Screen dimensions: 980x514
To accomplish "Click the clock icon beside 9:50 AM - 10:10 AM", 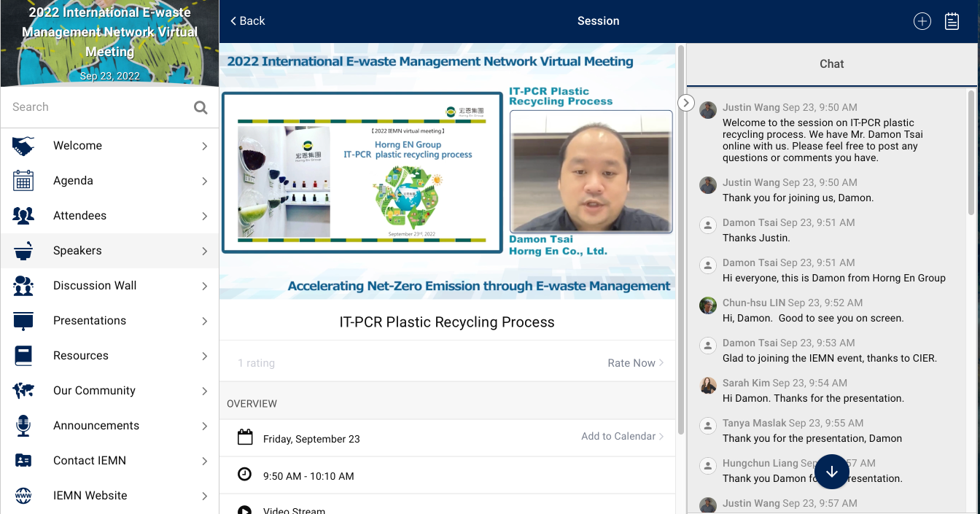I will [x=245, y=475].
